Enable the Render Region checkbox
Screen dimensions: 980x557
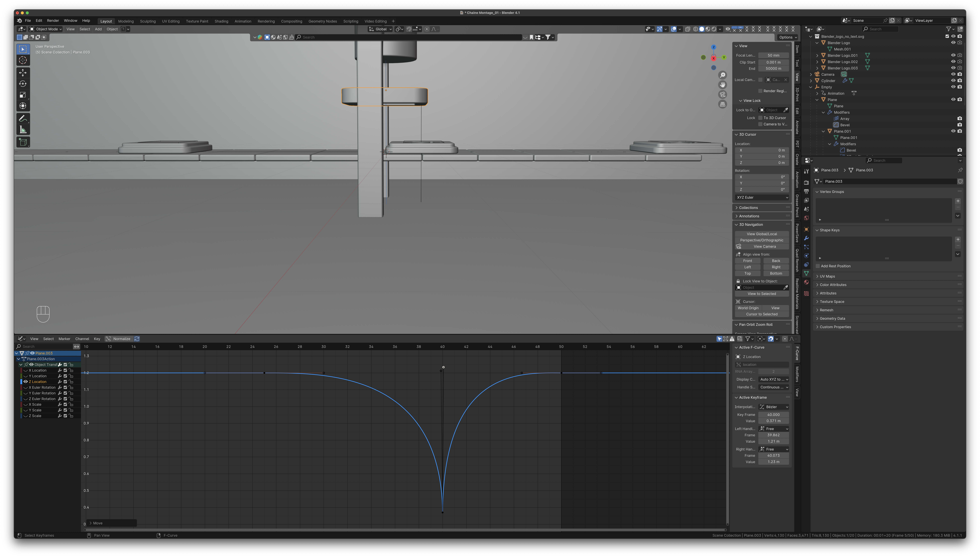760,91
